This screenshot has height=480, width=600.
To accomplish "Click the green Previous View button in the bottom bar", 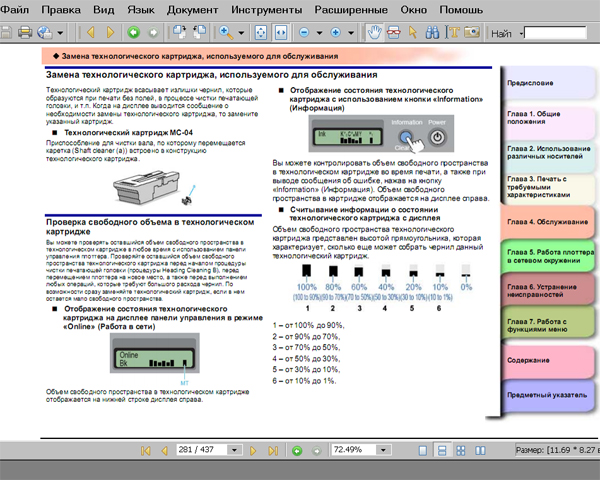I will coord(297,451).
